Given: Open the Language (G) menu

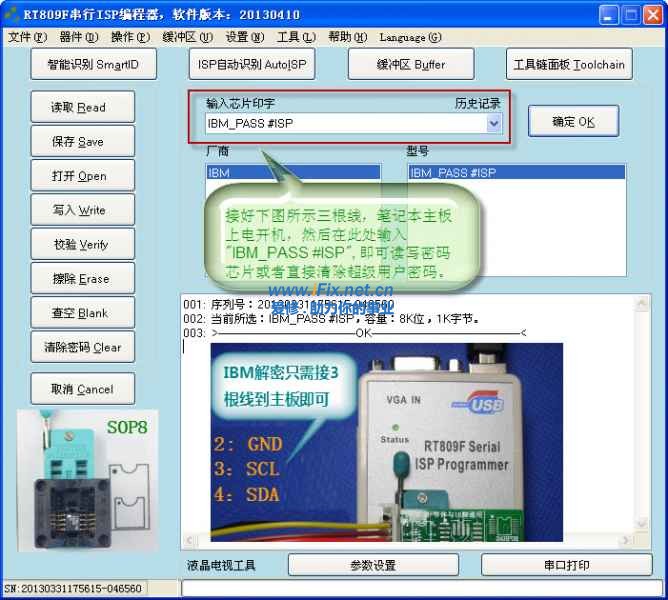Looking at the screenshot, I should click(410, 38).
